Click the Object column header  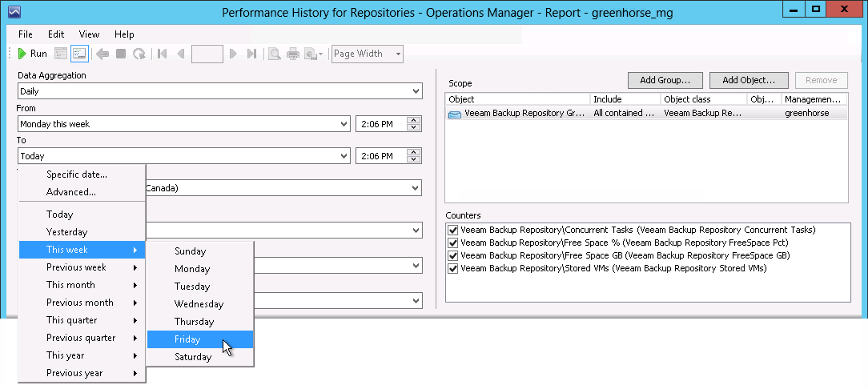click(x=517, y=99)
